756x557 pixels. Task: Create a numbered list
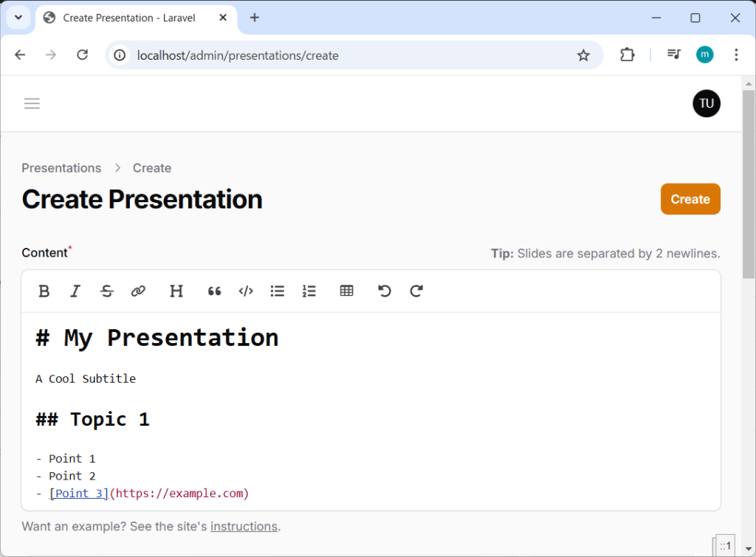[x=309, y=291]
